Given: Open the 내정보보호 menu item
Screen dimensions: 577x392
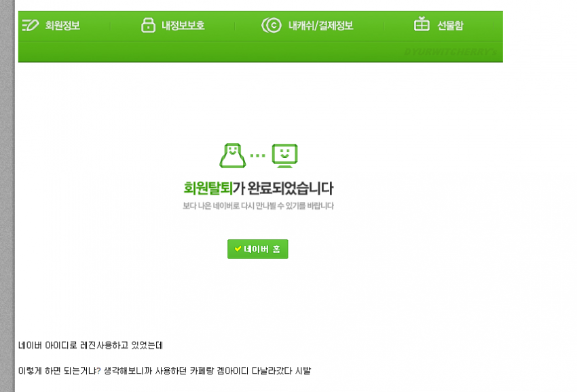Looking at the screenshot, I should click(183, 25).
